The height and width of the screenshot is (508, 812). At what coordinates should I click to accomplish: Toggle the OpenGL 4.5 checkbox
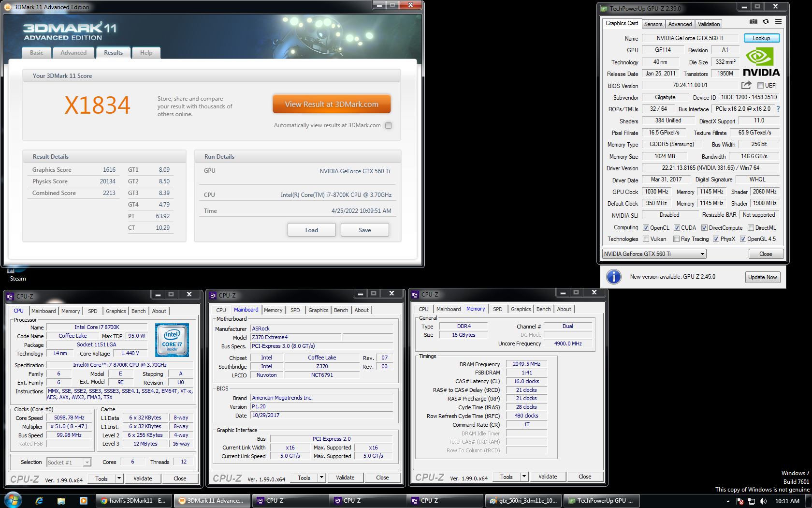pos(743,239)
